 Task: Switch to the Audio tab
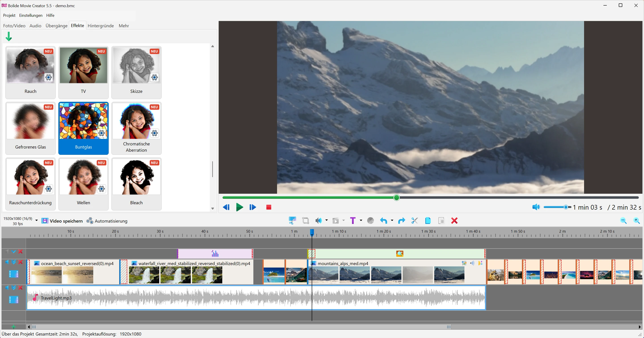coord(35,26)
